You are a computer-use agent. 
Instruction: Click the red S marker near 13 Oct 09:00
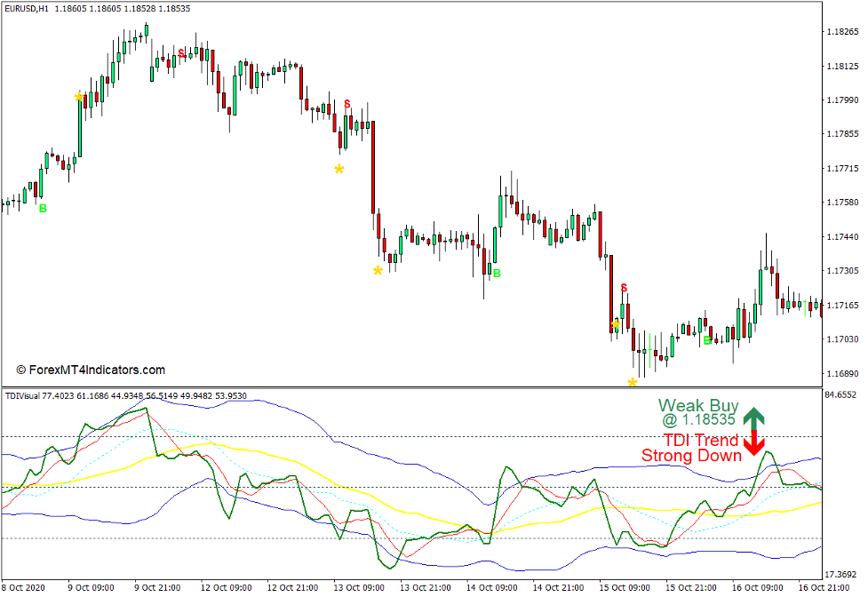[346, 105]
